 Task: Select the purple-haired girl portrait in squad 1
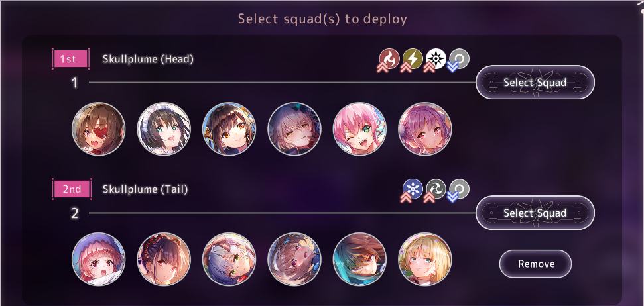click(x=425, y=128)
